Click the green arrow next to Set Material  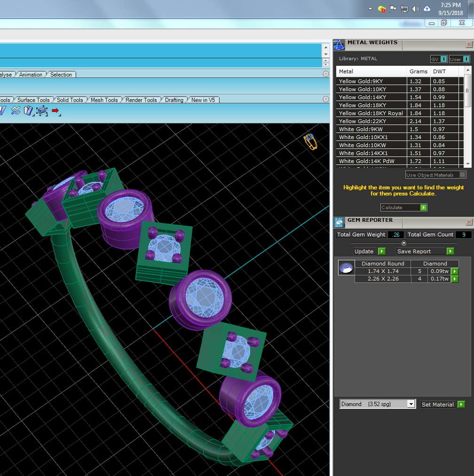point(461,405)
